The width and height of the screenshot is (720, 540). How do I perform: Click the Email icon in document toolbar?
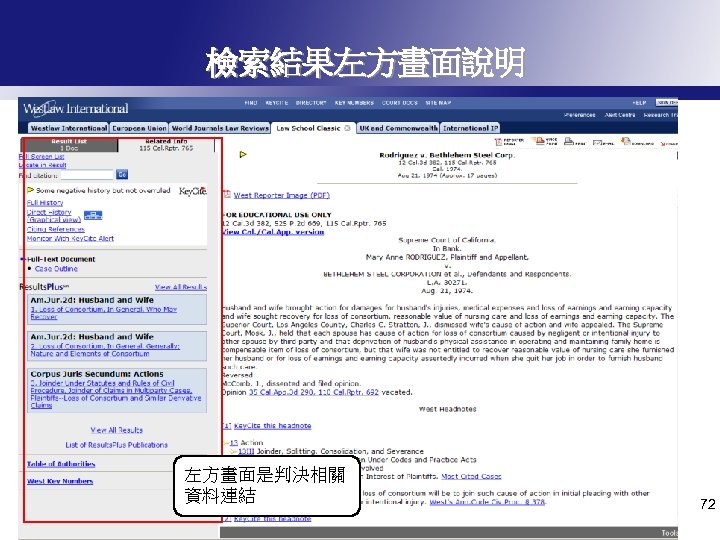[603, 143]
